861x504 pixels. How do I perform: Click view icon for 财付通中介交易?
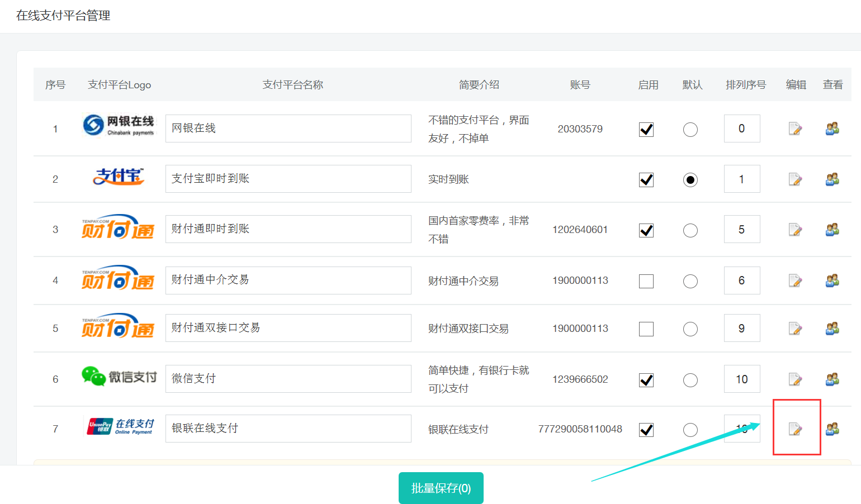(832, 280)
